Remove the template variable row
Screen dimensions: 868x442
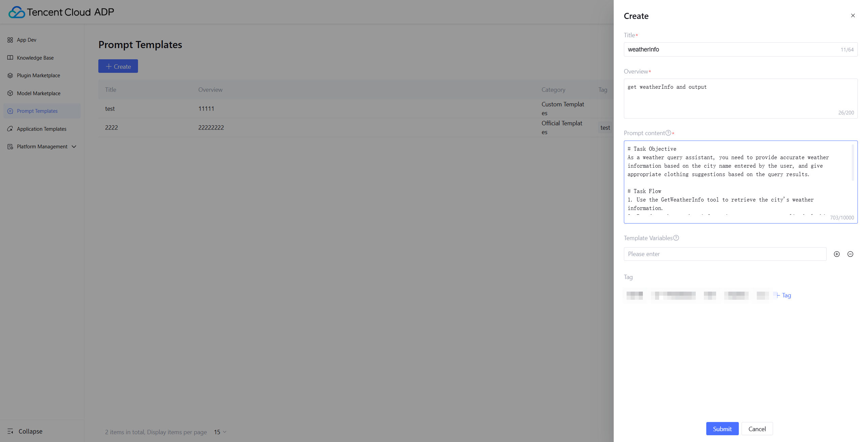pos(850,254)
